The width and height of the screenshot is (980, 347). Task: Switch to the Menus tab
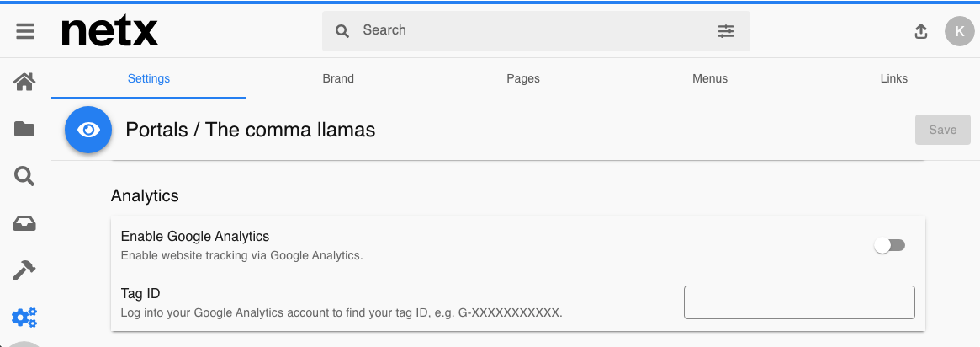coord(710,79)
